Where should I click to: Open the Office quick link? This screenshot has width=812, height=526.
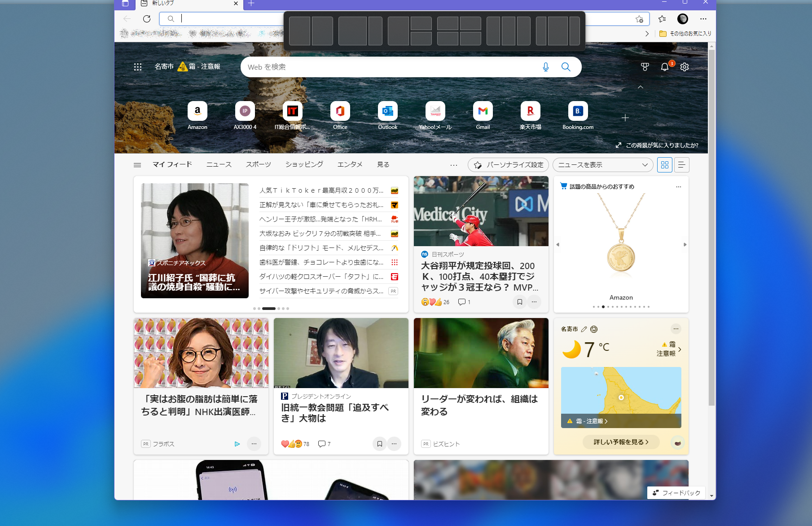click(x=340, y=115)
